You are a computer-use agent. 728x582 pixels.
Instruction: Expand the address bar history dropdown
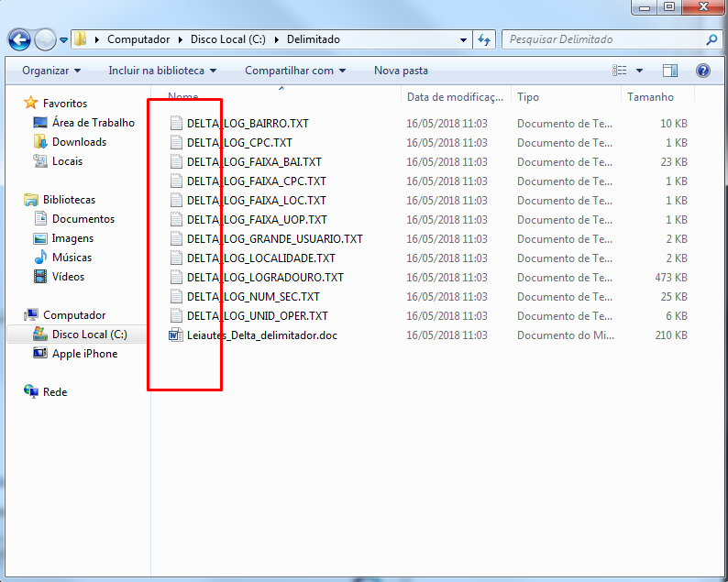point(463,40)
